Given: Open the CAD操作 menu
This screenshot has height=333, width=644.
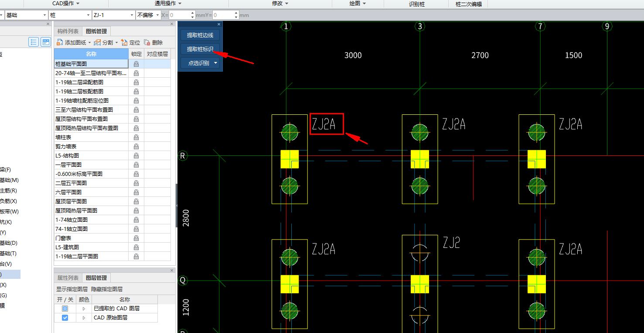Looking at the screenshot, I should [66, 3].
